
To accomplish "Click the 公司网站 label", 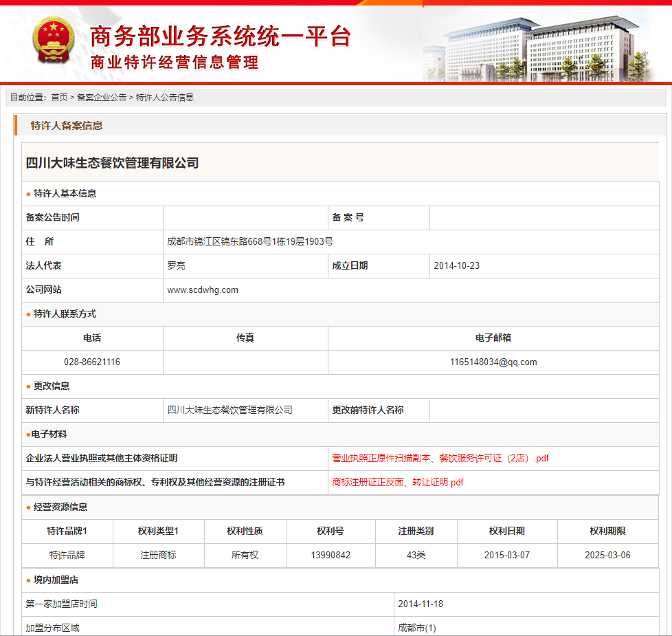I will [x=43, y=290].
